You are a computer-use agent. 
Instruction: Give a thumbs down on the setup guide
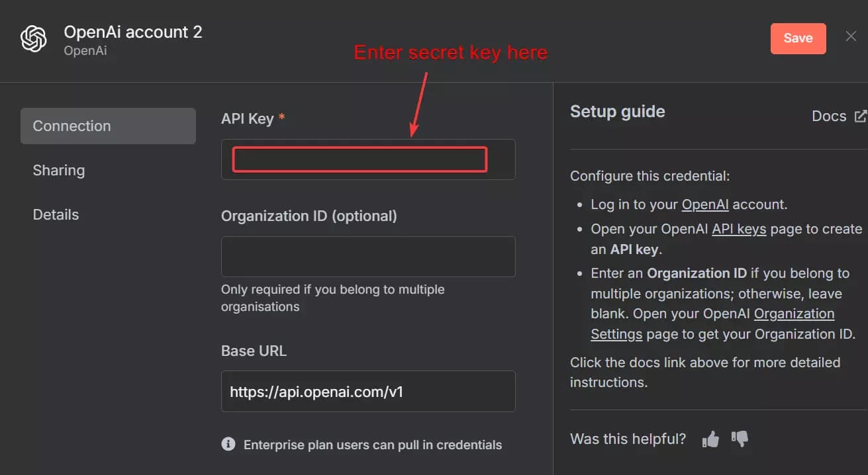point(740,439)
